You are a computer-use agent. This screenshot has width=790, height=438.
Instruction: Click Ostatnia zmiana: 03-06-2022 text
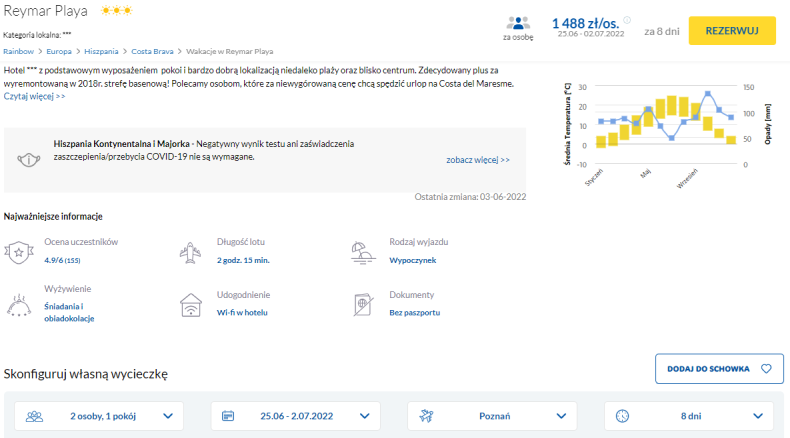[x=470, y=197]
